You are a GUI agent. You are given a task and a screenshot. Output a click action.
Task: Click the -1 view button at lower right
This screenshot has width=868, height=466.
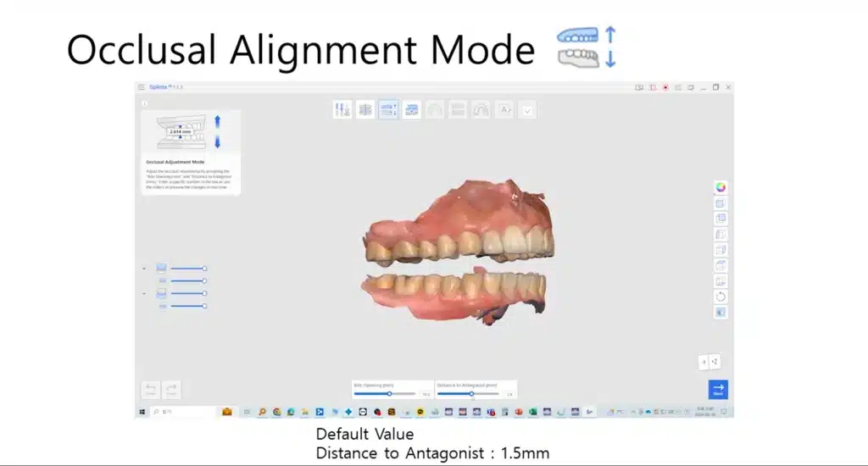[704, 362]
